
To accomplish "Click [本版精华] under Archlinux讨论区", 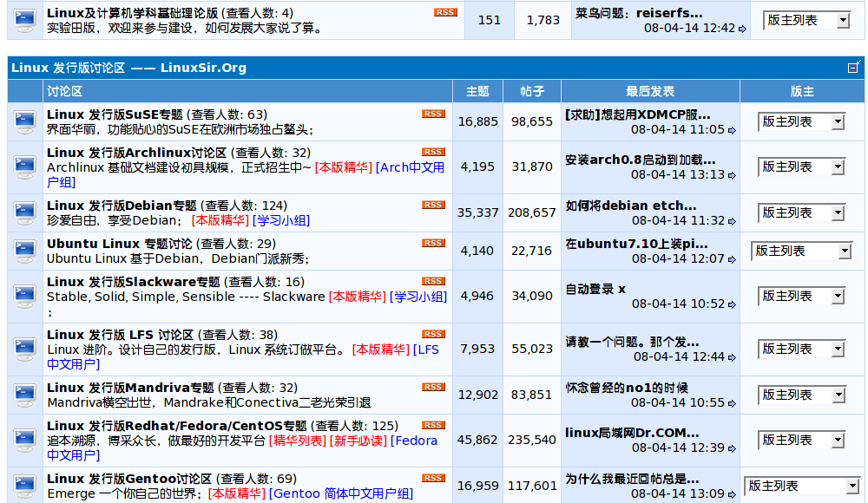I will [x=343, y=167].
